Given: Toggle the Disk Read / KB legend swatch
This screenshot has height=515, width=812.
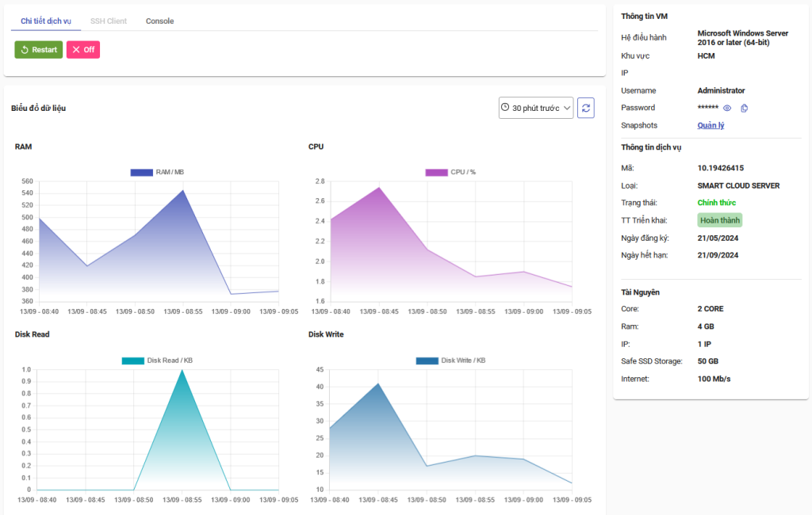Looking at the screenshot, I should pos(132,360).
